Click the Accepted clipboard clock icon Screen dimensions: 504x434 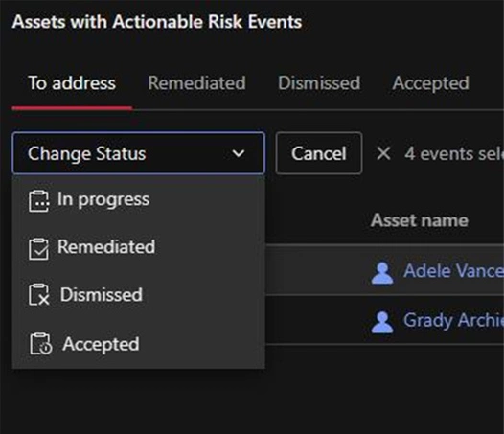(x=40, y=344)
